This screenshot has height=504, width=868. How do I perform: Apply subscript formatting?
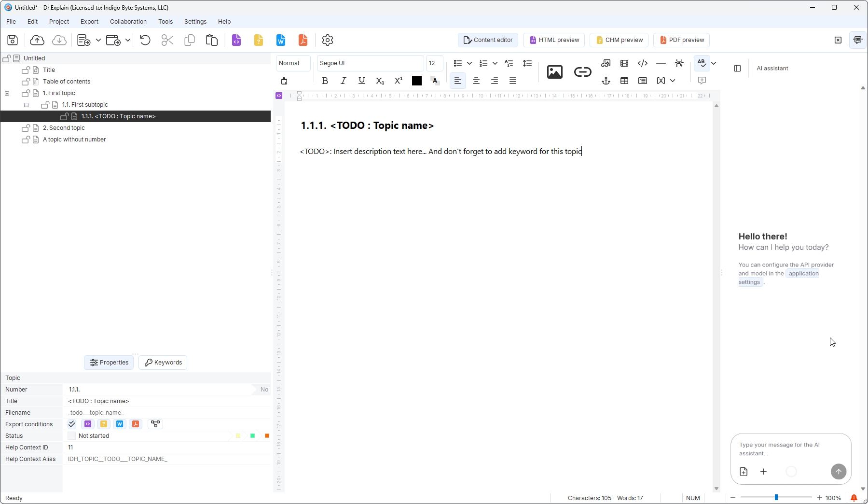coord(380,81)
